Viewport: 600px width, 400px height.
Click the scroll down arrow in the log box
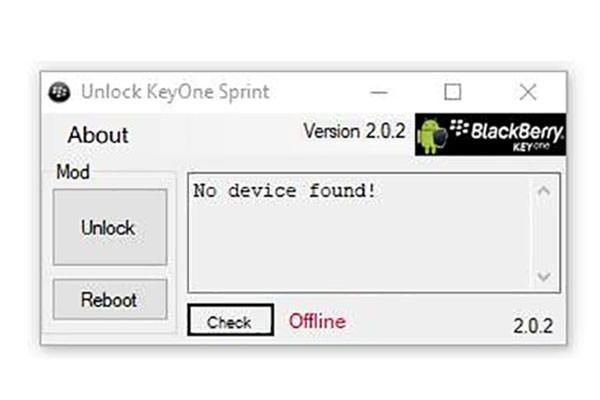click(544, 276)
